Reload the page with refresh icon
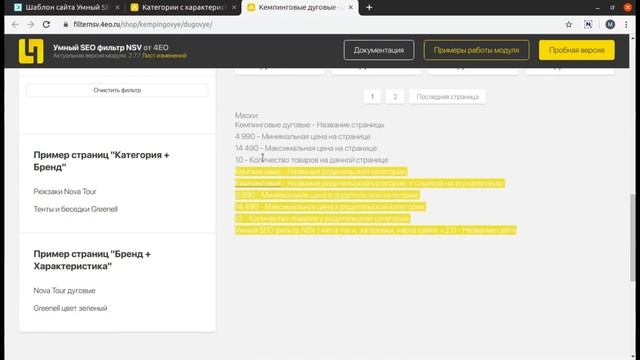 (46, 24)
